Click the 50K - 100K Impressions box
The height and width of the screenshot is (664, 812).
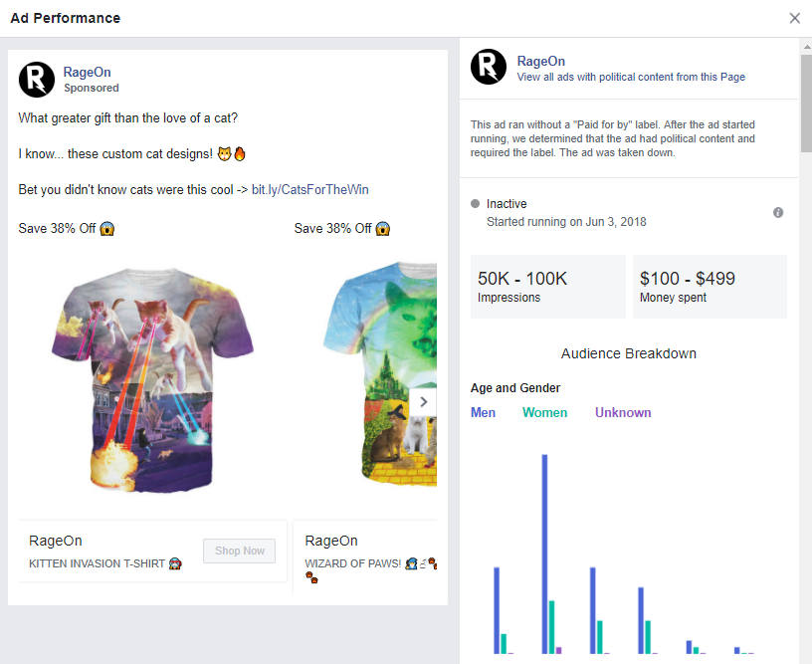[548, 287]
